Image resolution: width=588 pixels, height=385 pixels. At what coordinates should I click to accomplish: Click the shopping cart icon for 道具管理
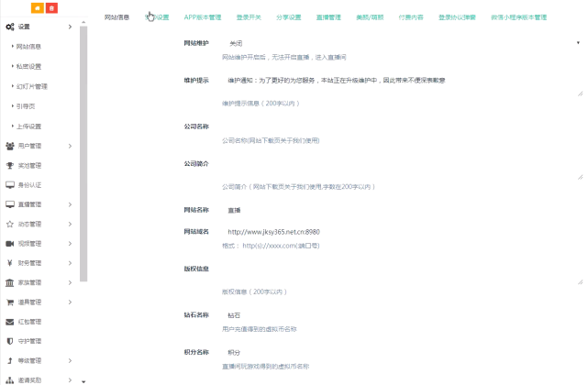coord(10,302)
